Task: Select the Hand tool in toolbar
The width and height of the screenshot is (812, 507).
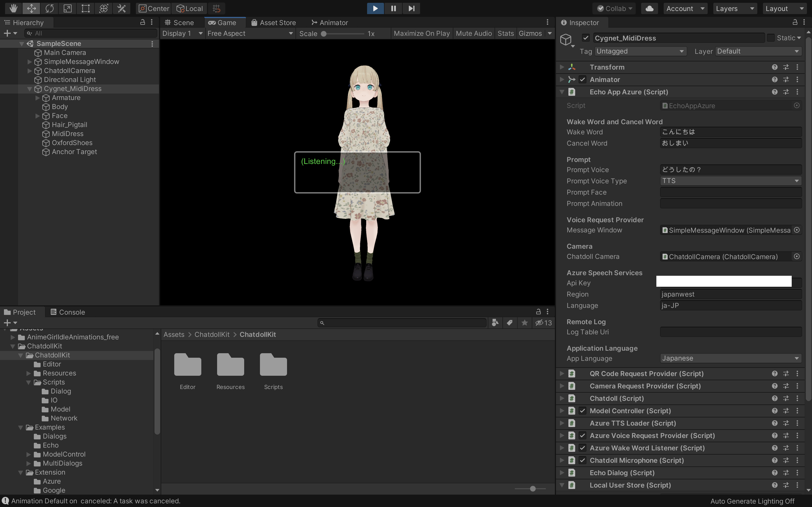Action: click(14, 8)
